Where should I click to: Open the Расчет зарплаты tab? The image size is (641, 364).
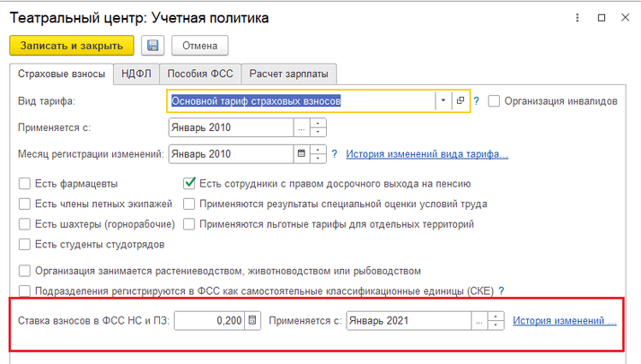tap(288, 74)
